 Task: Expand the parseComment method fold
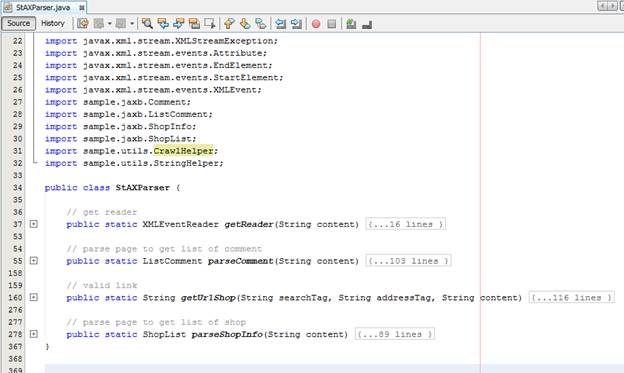coord(34,261)
